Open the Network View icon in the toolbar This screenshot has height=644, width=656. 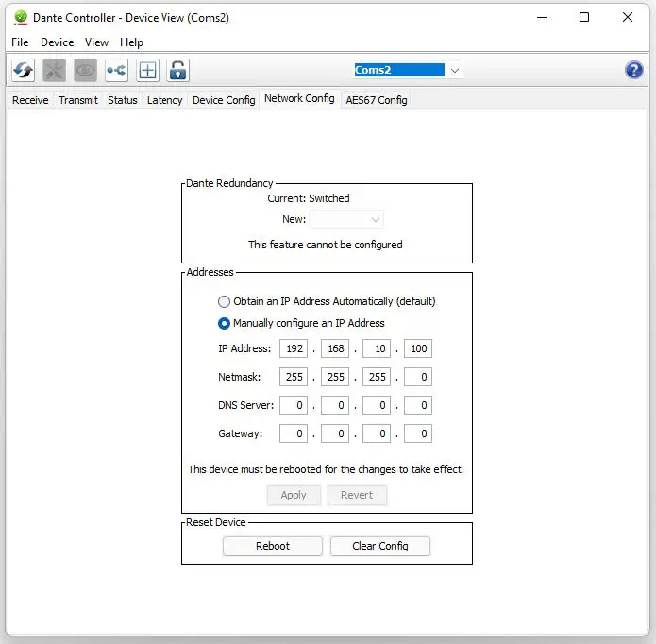[x=116, y=70]
